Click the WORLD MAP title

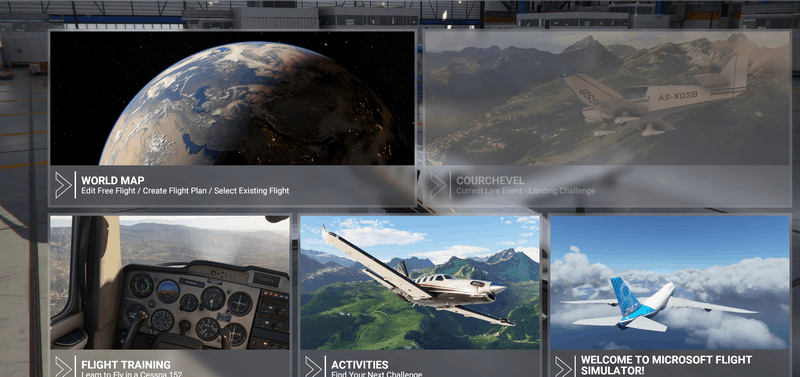113,180
